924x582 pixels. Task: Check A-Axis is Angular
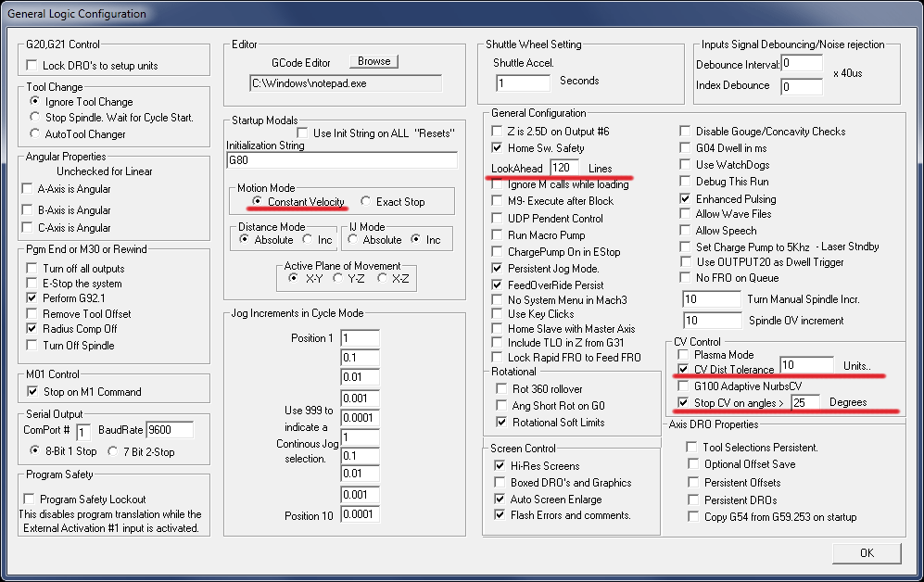coord(27,188)
